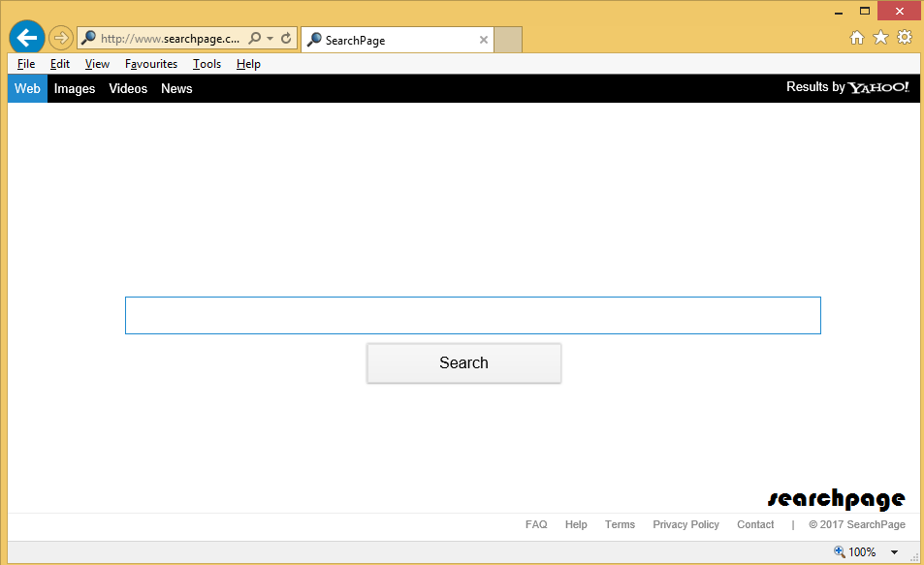Click the Refresh page icon
The image size is (924, 565).
(x=286, y=39)
